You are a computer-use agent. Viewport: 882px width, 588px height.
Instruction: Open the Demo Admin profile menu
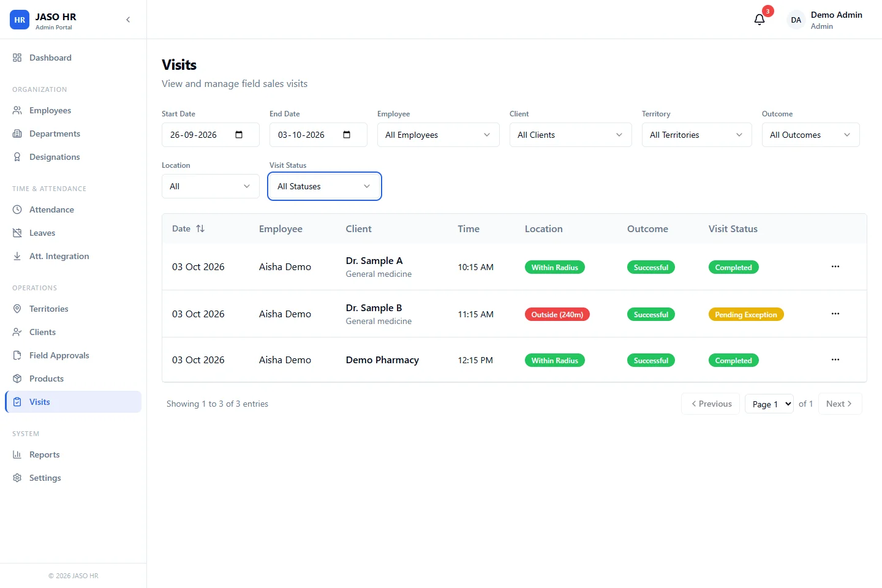click(824, 20)
